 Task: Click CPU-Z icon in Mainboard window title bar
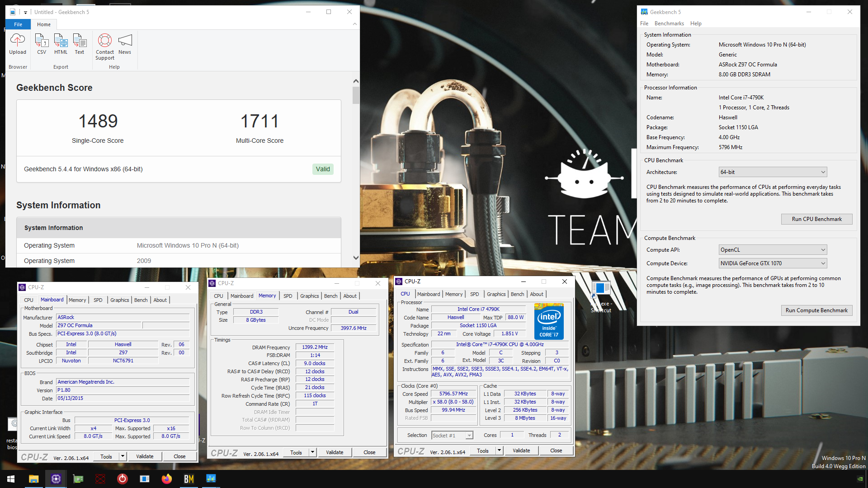[x=22, y=287]
